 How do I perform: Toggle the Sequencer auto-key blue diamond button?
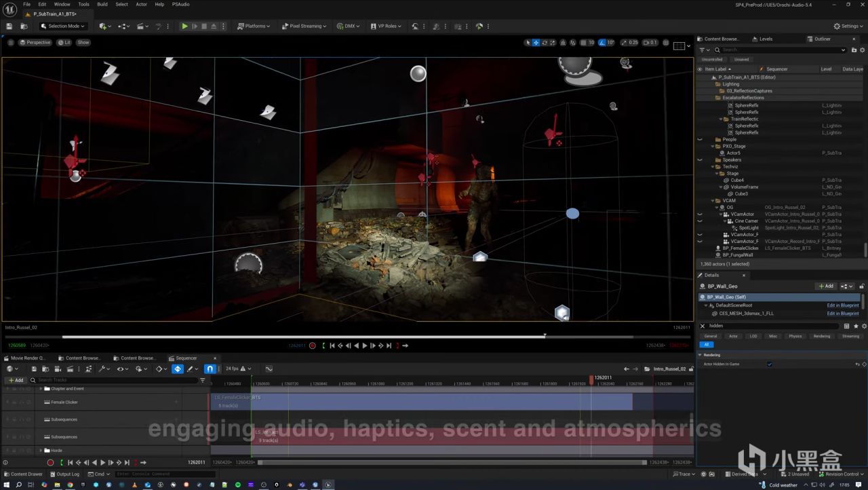[178, 369]
